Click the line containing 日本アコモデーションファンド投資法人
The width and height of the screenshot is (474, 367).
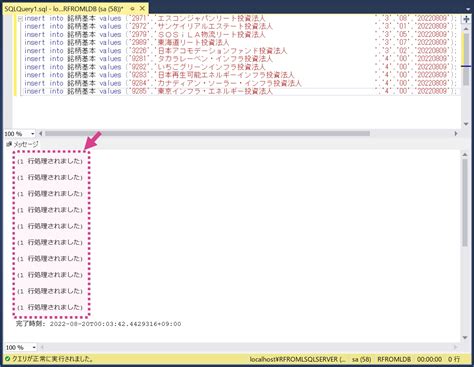[x=240, y=51]
